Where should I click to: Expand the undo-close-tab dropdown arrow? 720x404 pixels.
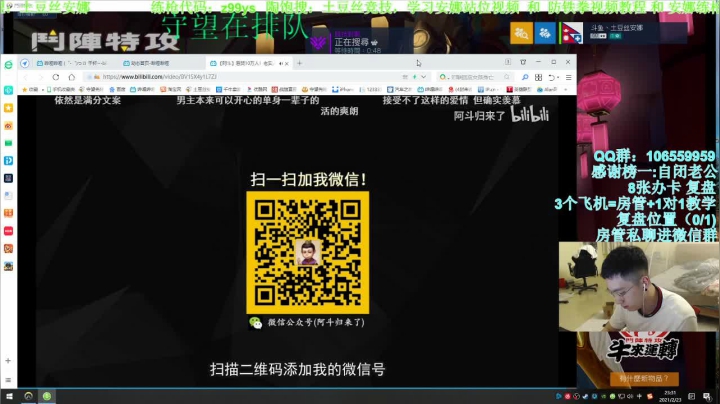(557, 78)
